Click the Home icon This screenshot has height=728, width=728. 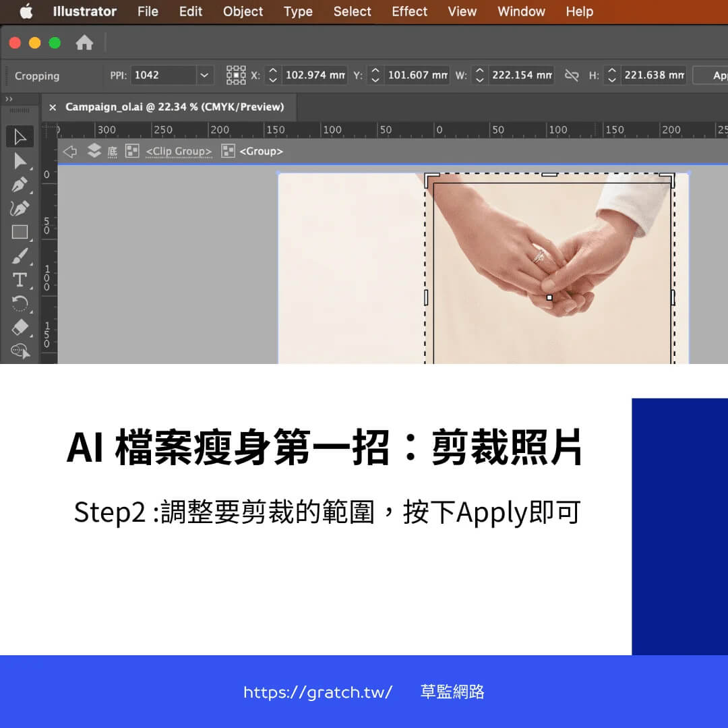(84, 43)
